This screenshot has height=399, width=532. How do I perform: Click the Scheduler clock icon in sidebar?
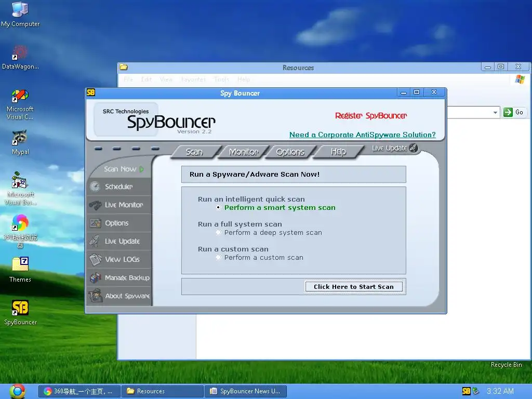tap(95, 187)
